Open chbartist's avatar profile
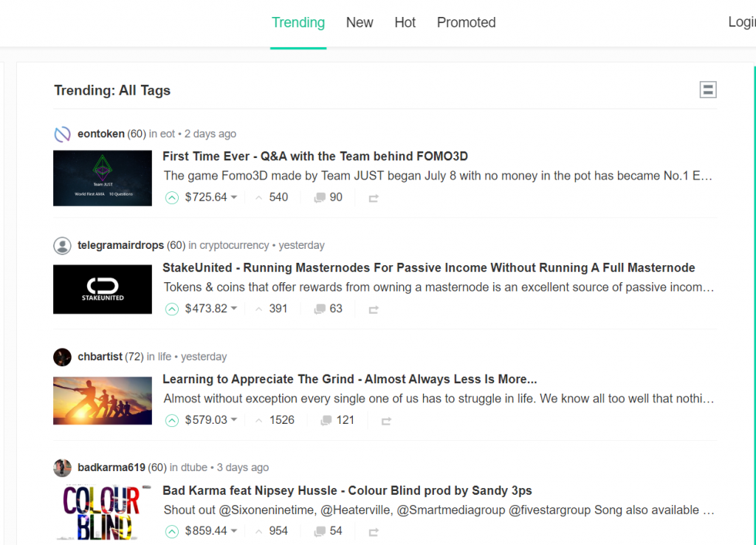The image size is (756, 545). 62,357
